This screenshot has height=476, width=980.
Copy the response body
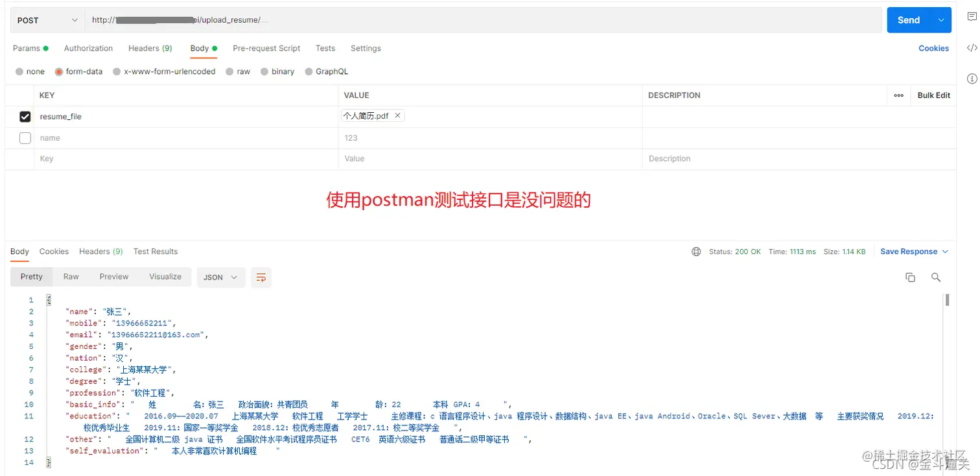(910, 278)
